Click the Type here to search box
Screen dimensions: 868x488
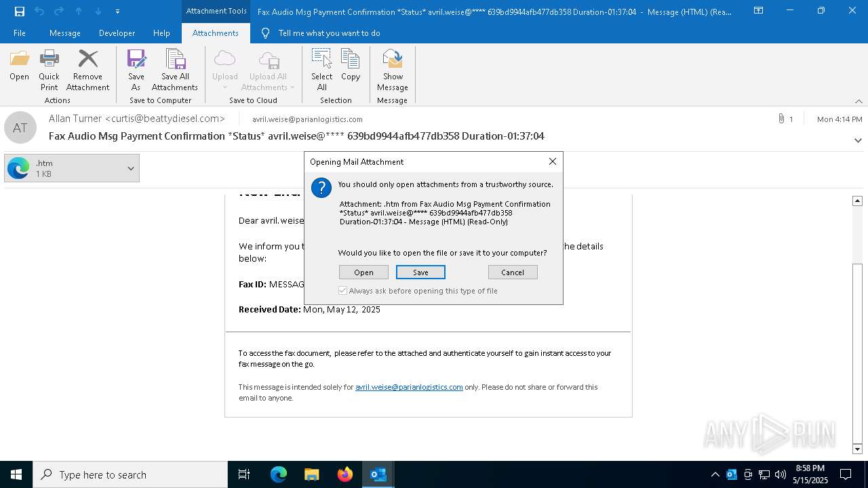[x=130, y=474]
